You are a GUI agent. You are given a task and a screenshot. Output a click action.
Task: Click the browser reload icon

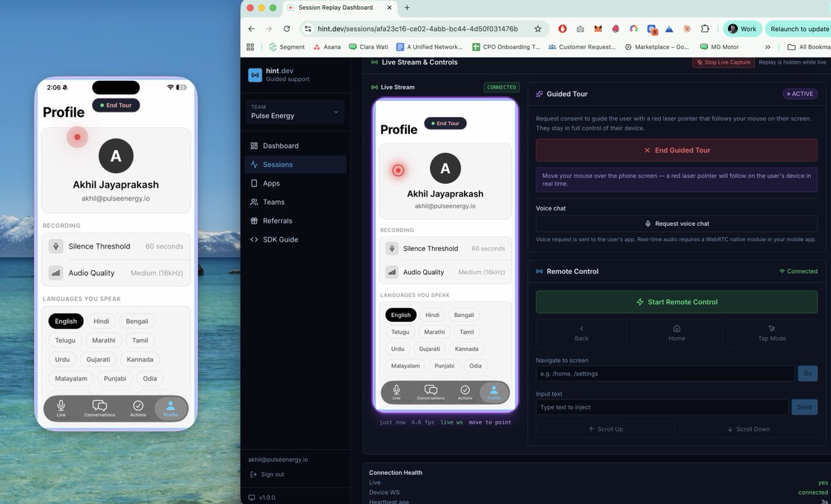pyautogui.click(x=287, y=29)
